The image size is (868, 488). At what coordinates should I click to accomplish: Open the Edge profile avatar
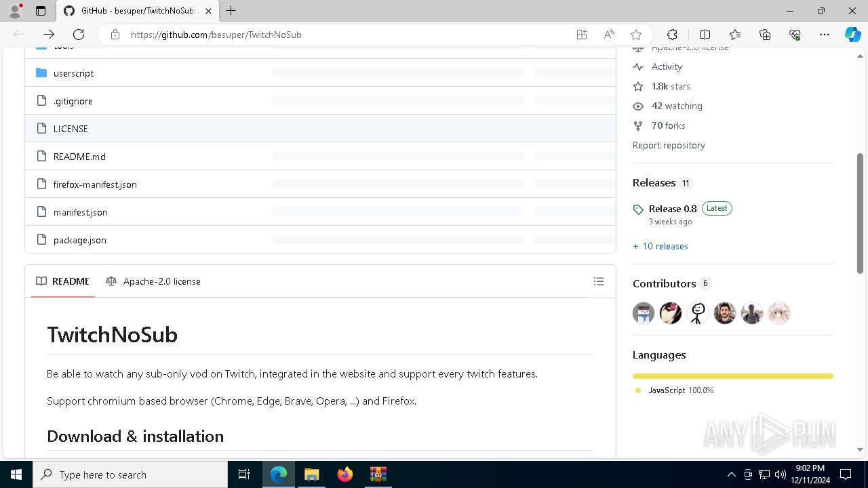pyautogui.click(x=15, y=11)
